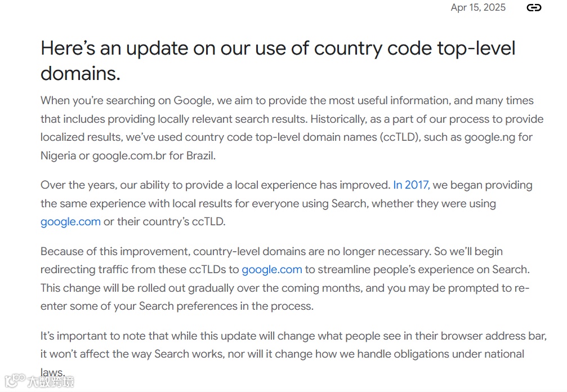Click the paragraph starting "It's important to note"
This screenshot has width=567, height=392.
pos(293,354)
